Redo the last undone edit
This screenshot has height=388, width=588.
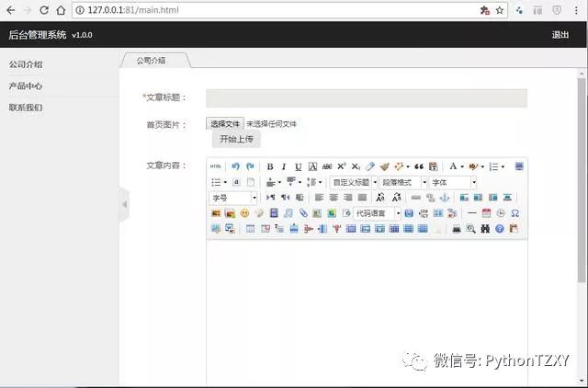(x=250, y=166)
